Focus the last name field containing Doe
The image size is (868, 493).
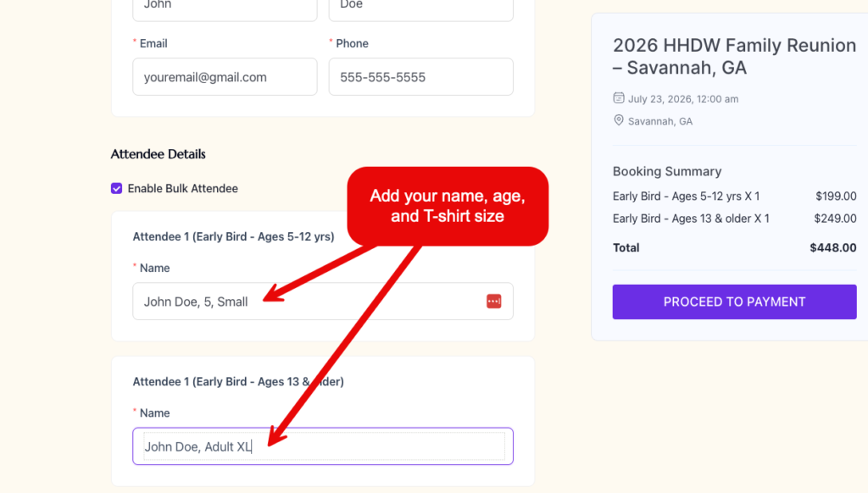tap(420, 7)
